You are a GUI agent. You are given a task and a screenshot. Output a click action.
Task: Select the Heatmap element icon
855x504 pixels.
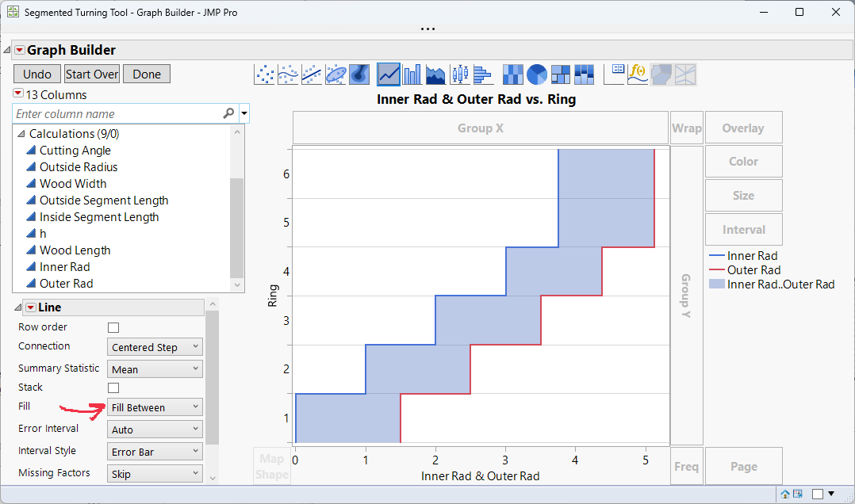512,74
